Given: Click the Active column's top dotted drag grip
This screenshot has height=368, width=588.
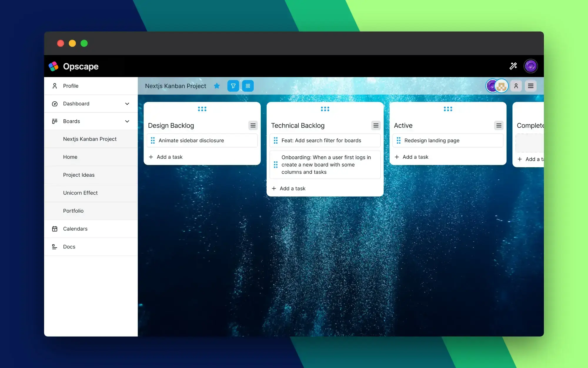Looking at the screenshot, I should tap(448, 109).
